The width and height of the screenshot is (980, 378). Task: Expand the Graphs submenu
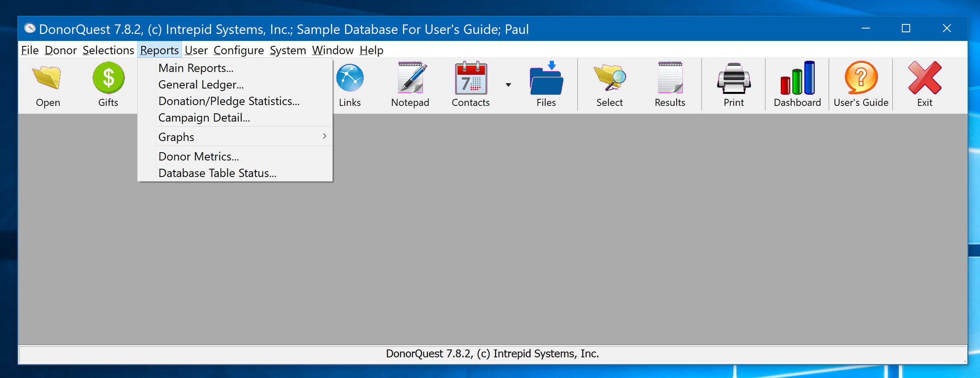(x=235, y=136)
